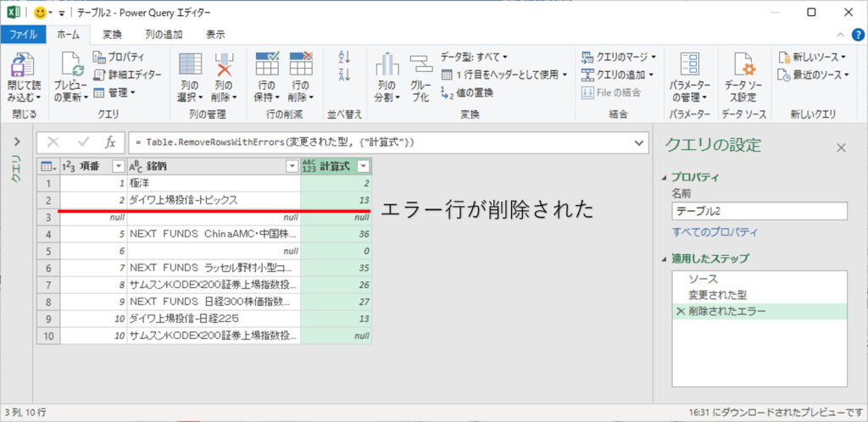Click Group By icon (グループ化)
Image resolution: width=868 pixels, height=422 pixels.
[x=420, y=64]
